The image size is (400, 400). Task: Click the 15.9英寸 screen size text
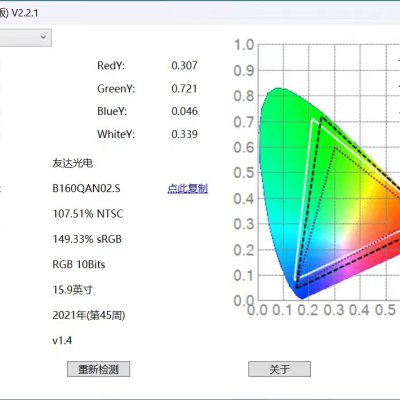click(72, 290)
